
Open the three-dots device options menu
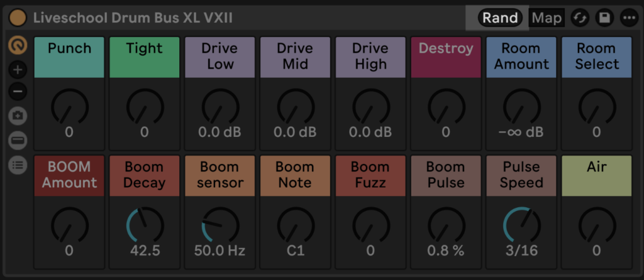629,18
